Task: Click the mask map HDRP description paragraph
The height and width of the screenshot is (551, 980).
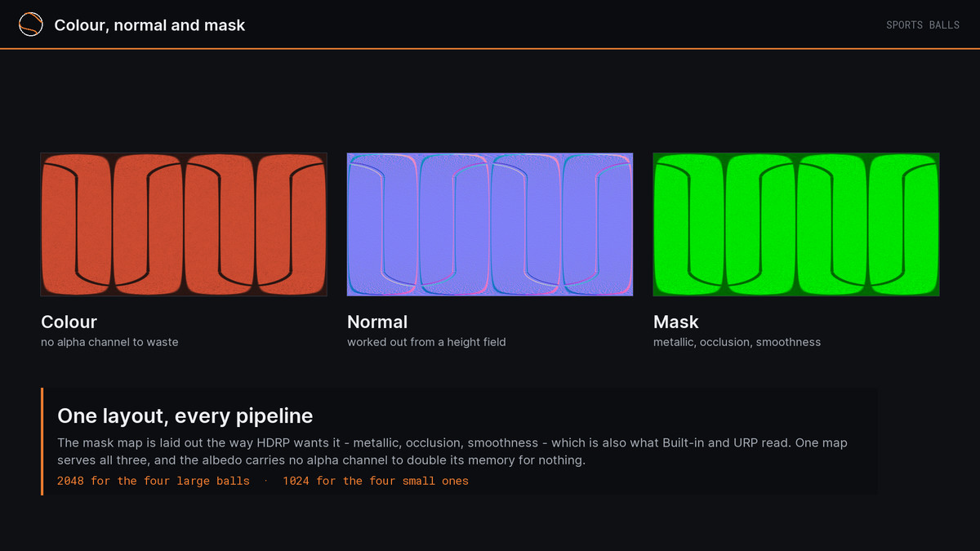Action: [452, 451]
